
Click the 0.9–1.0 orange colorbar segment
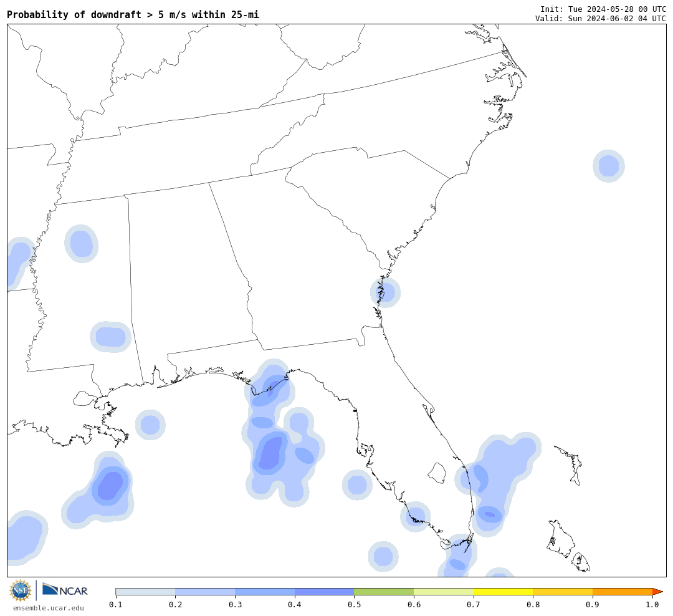623,592
